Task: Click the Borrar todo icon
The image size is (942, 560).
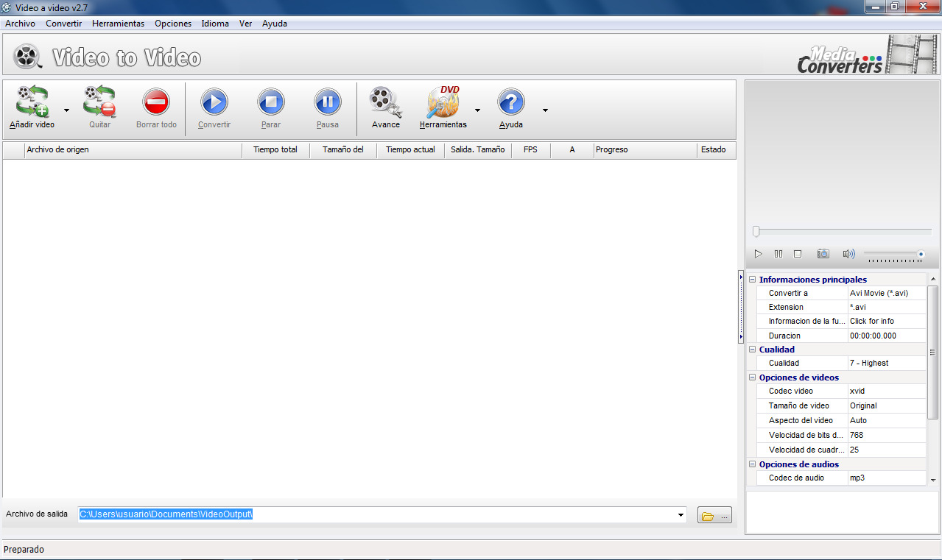Action: [156, 102]
